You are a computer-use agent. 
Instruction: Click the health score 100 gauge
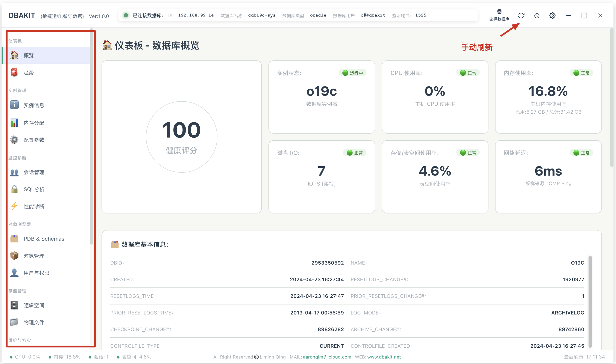pyautogui.click(x=181, y=137)
